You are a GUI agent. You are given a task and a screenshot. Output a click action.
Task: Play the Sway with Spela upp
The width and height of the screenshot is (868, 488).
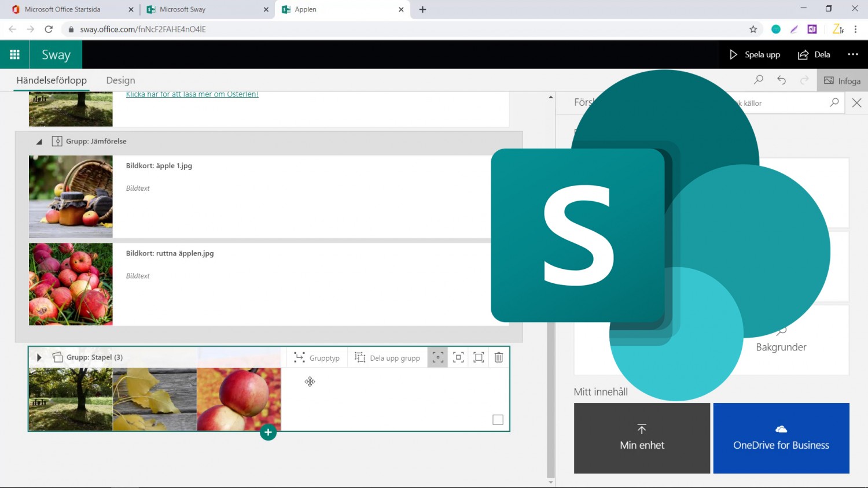point(755,54)
